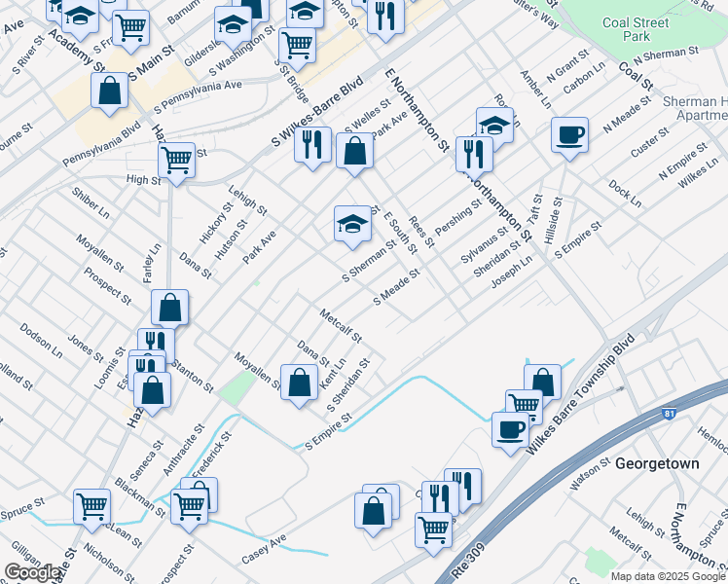Select the shopping bag marker near Wilkes Barre Township Blvd
This screenshot has width=728, height=584.
(544, 379)
